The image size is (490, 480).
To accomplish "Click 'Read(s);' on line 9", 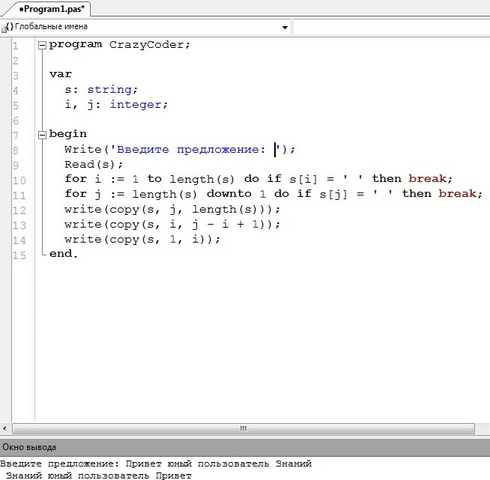I will [x=94, y=164].
